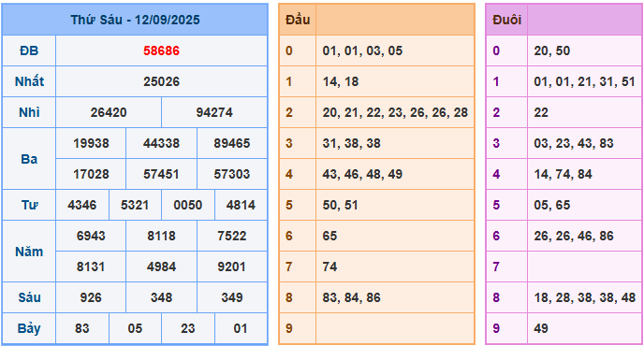Screen dimensions: 644x346
Task: Click the date header Thứ Sáu - 12/09/2025
Action: 135,20
